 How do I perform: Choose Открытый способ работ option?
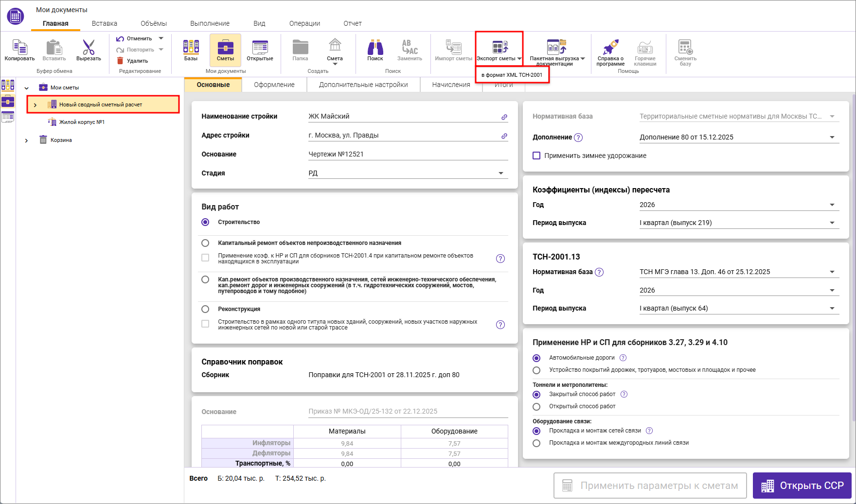(x=536, y=406)
